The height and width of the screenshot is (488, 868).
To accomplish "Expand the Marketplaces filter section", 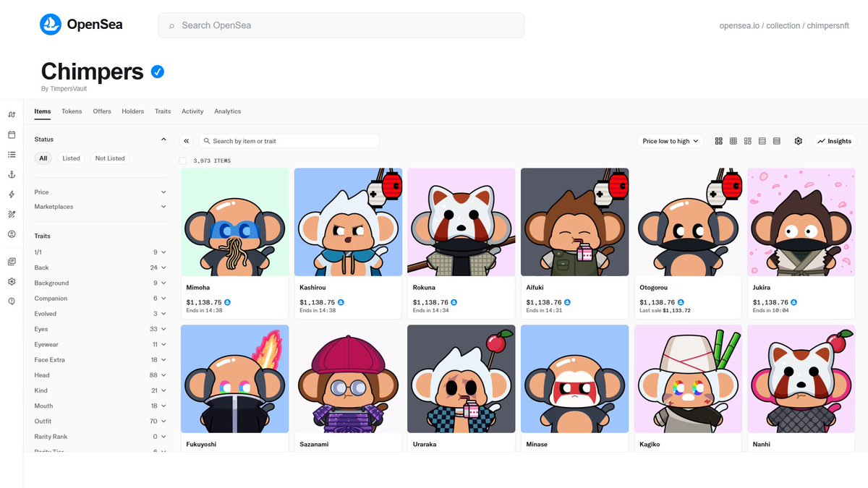I will [101, 207].
